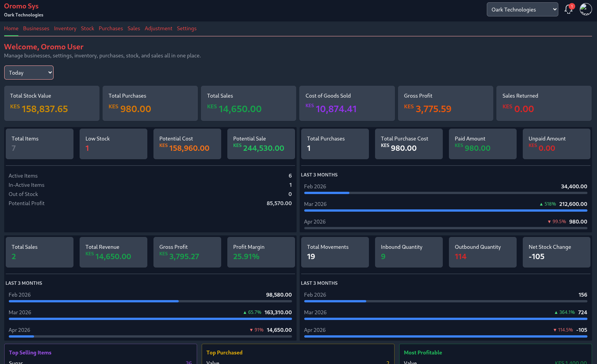Open the Adjustment menu
Screen dimensions: 597x364
tap(158, 28)
